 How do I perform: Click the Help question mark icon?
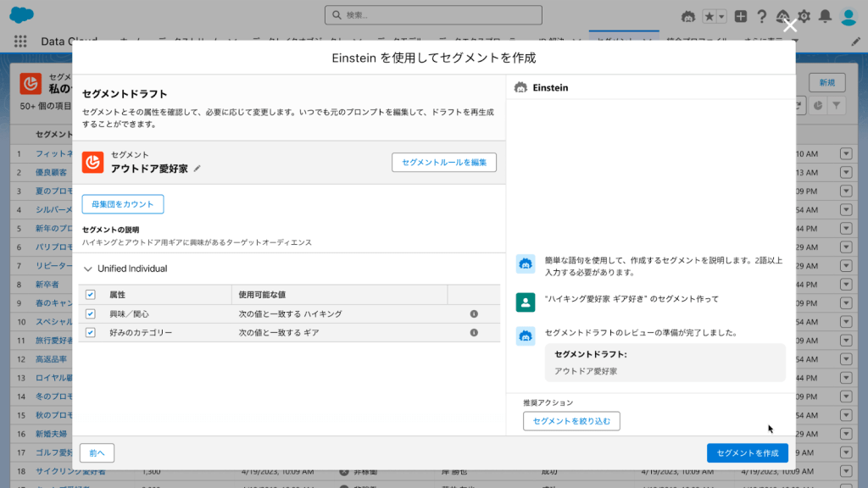(761, 16)
